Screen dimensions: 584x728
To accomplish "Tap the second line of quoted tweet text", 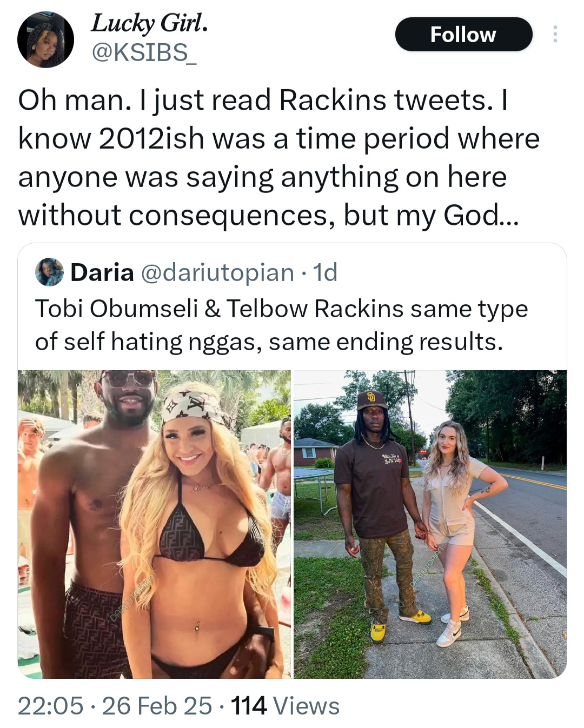I will click(269, 342).
